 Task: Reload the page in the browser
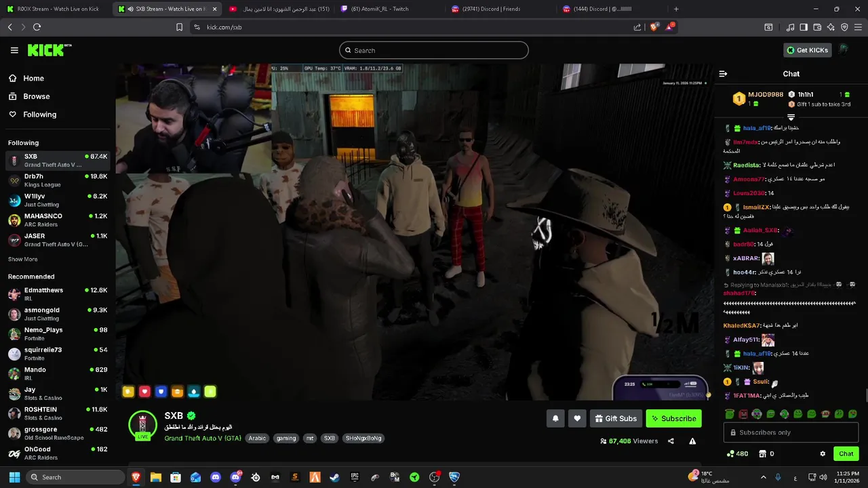click(37, 27)
